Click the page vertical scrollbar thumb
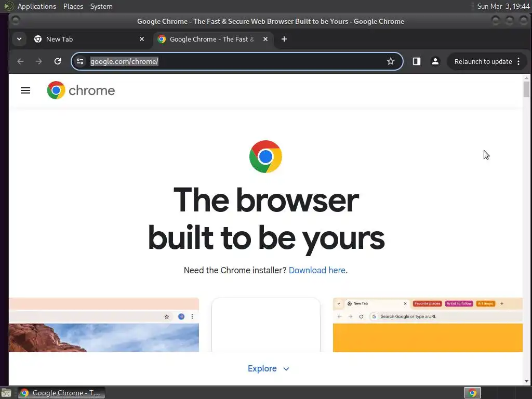This screenshot has height=399, width=532. [526, 89]
